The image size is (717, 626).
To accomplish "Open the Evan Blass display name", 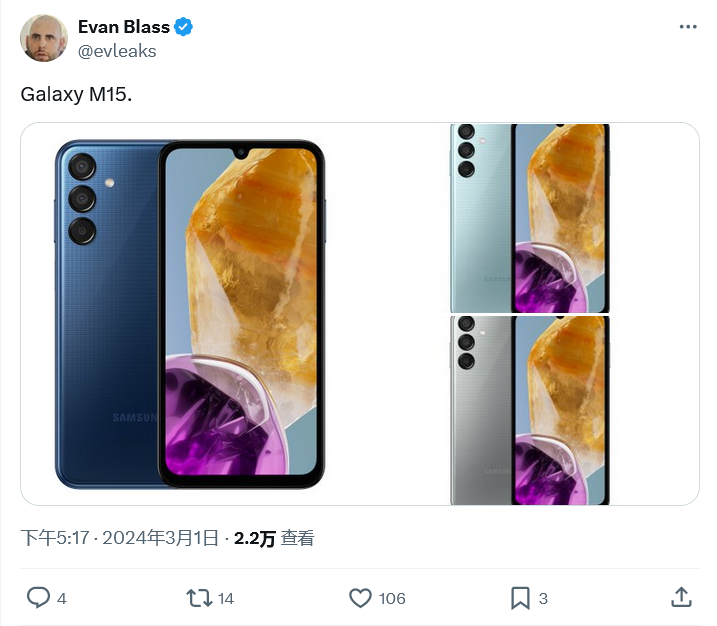I will click(x=123, y=27).
